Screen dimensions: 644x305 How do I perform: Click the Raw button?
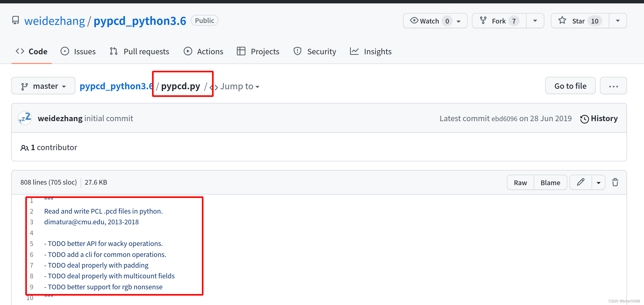click(x=520, y=183)
